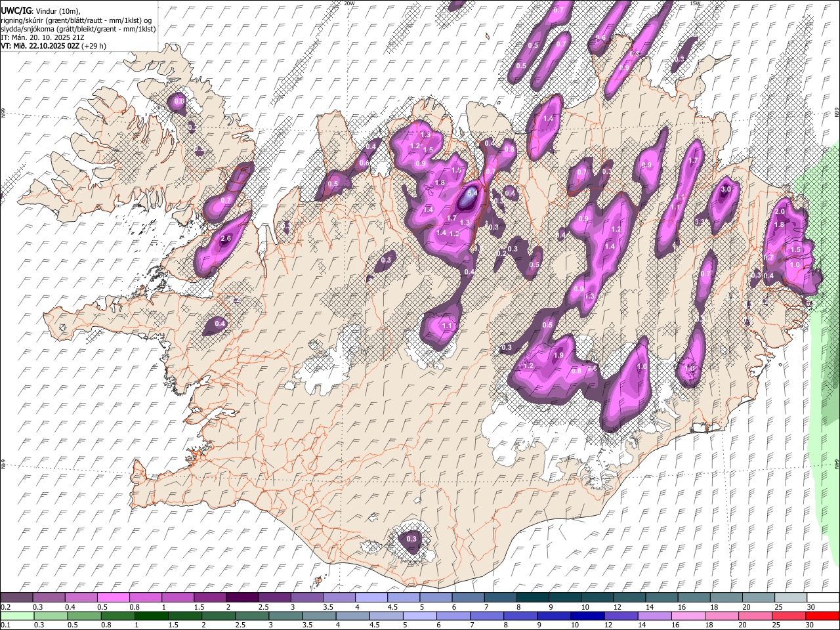Image resolution: width=840 pixels, height=630 pixels.
Task: Select the initial time "IT: Mán. 20. 10. 2025 21Z"
Action: (x=43, y=37)
